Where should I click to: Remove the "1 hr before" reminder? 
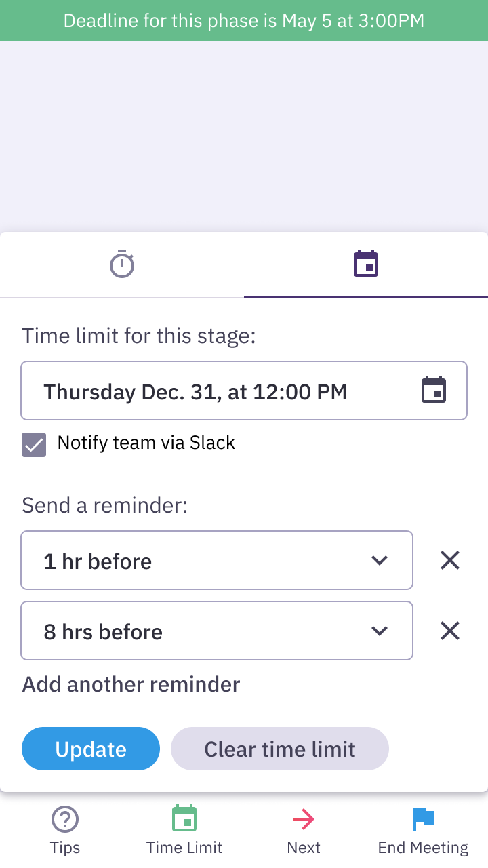(449, 560)
